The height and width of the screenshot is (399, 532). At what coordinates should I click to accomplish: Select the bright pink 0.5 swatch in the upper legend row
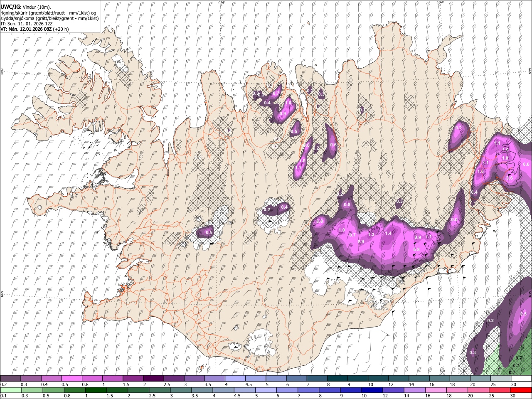pos(71,379)
